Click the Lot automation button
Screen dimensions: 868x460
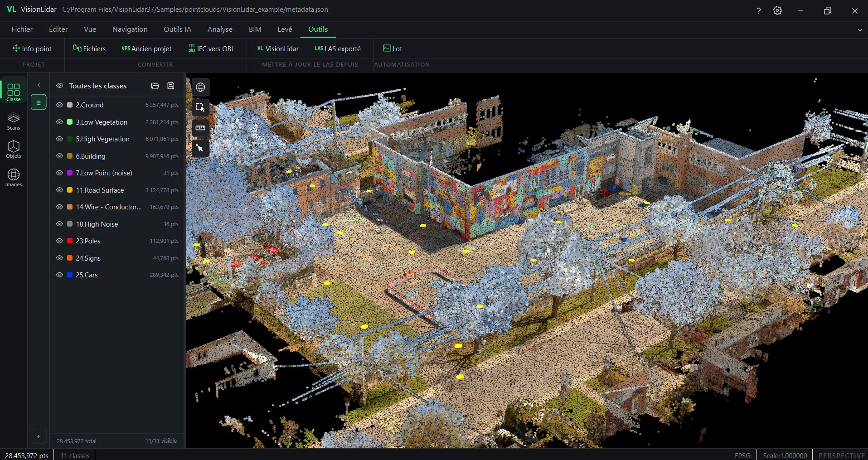coord(393,48)
